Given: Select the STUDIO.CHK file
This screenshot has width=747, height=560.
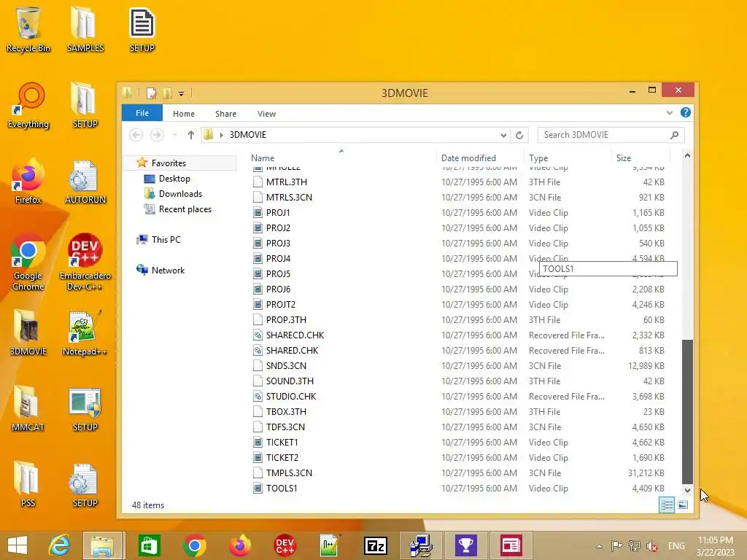Looking at the screenshot, I should pos(459,396).
